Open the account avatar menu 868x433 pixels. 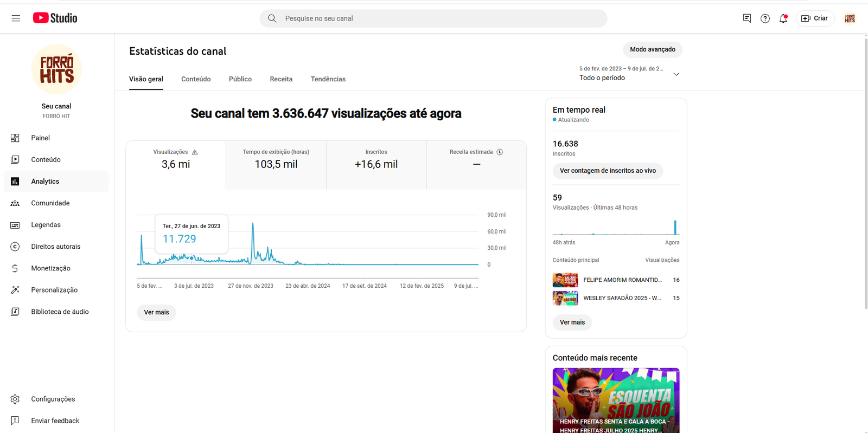[x=850, y=18]
